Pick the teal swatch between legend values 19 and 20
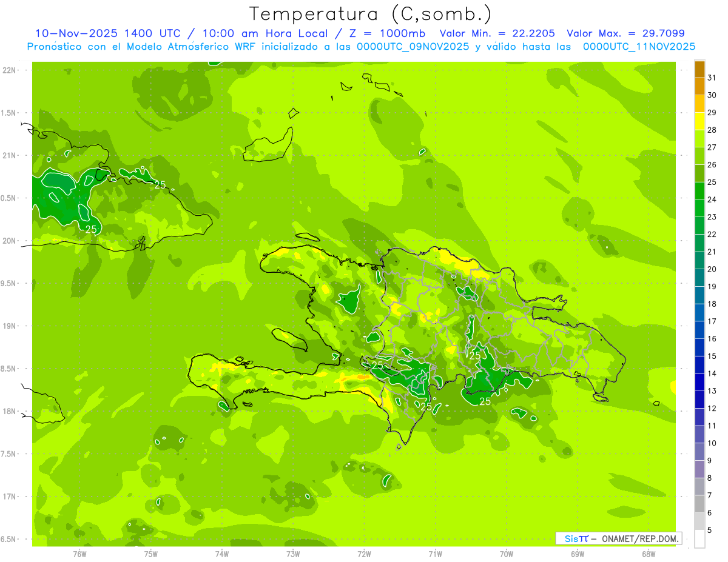This screenshot has height=562, width=728. pos(699,278)
